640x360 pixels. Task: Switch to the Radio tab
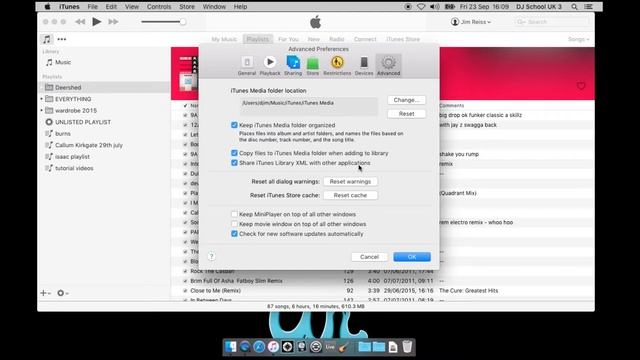point(337,39)
